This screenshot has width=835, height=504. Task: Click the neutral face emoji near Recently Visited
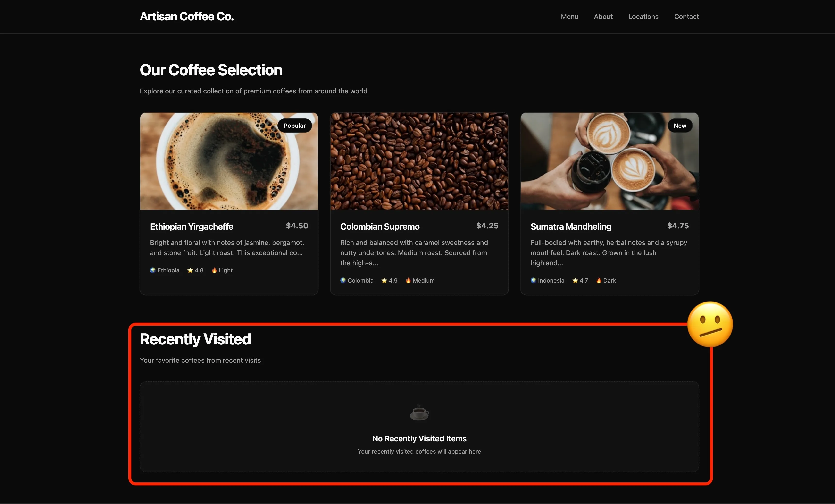pyautogui.click(x=710, y=324)
